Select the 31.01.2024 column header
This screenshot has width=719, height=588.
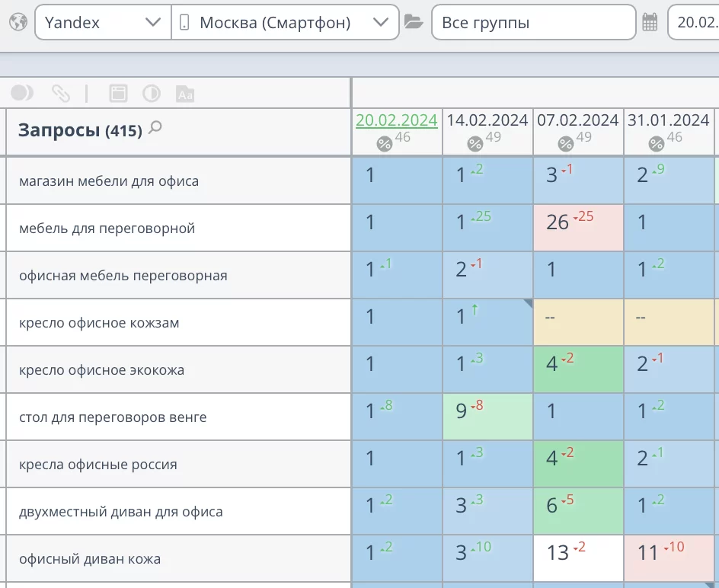coord(668,120)
